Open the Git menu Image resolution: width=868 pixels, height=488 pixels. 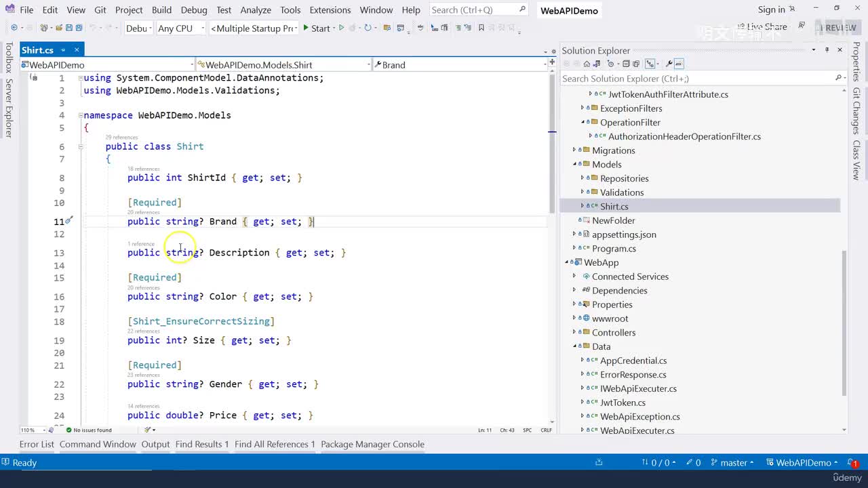[x=100, y=9]
